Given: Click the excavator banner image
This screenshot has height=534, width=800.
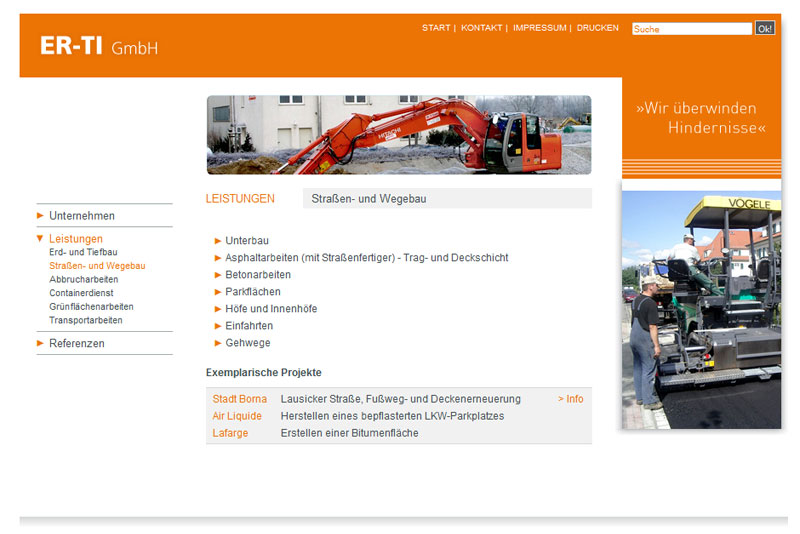Looking at the screenshot, I should [x=398, y=135].
